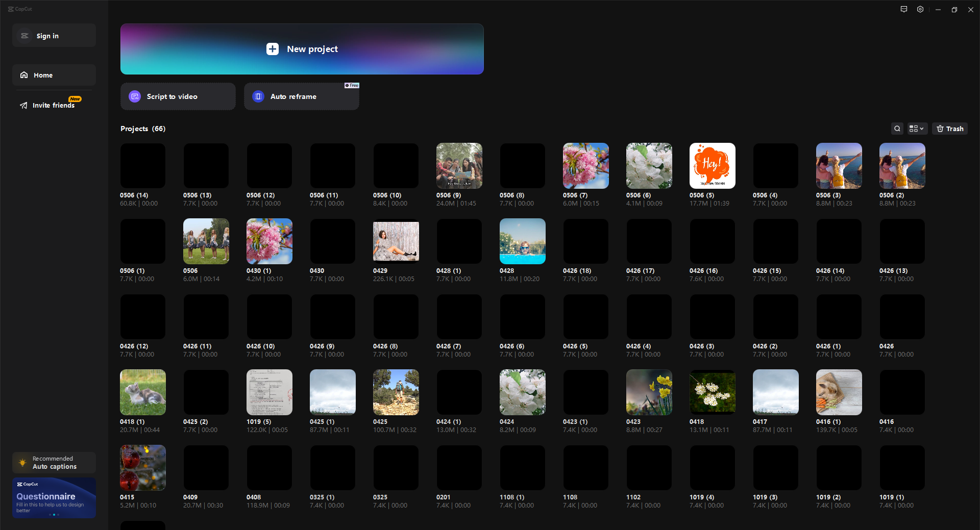
Task: Open project 0430 (1) blossom thumbnail
Action: [x=269, y=241]
